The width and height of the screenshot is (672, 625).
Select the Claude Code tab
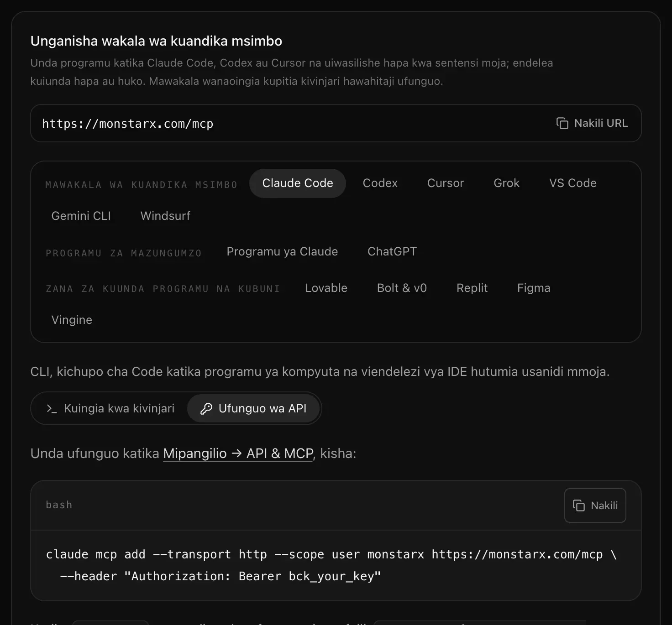[298, 183]
